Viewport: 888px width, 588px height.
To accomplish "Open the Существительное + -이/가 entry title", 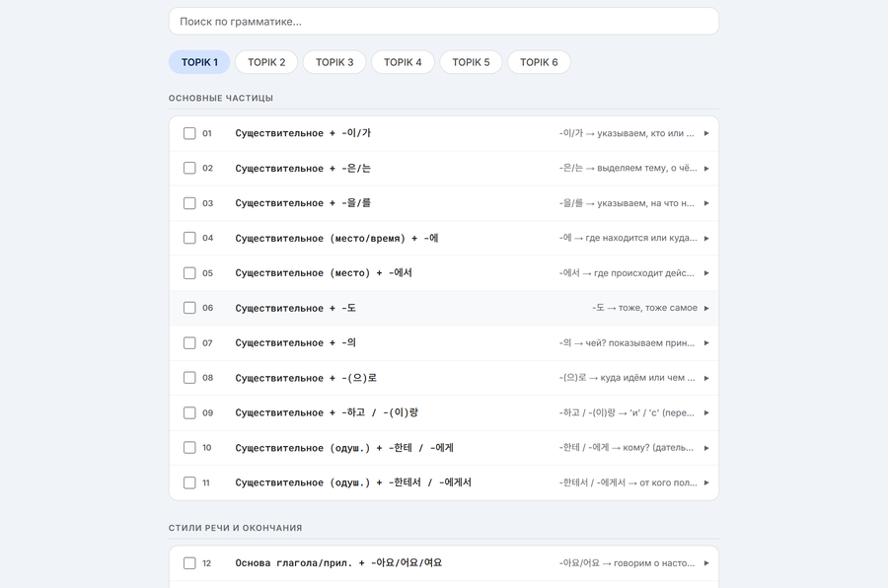I will pyautogui.click(x=303, y=133).
